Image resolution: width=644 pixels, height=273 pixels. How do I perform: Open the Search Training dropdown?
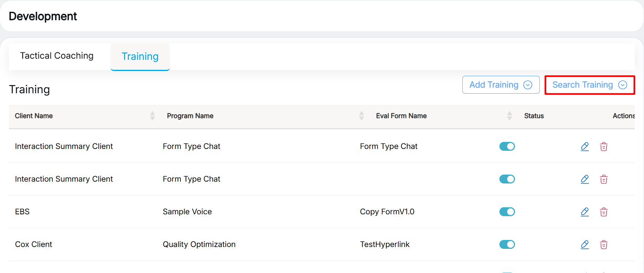(589, 85)
